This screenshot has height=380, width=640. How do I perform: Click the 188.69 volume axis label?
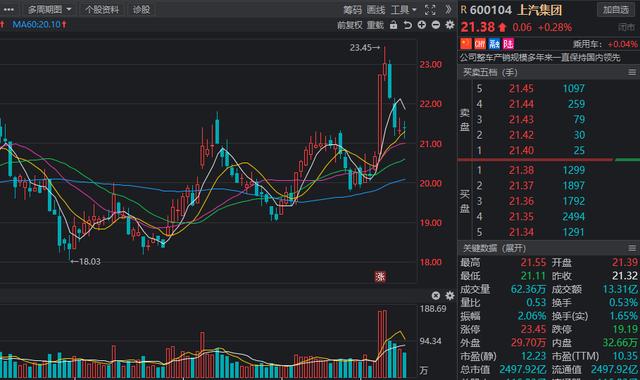click(433, 309)
